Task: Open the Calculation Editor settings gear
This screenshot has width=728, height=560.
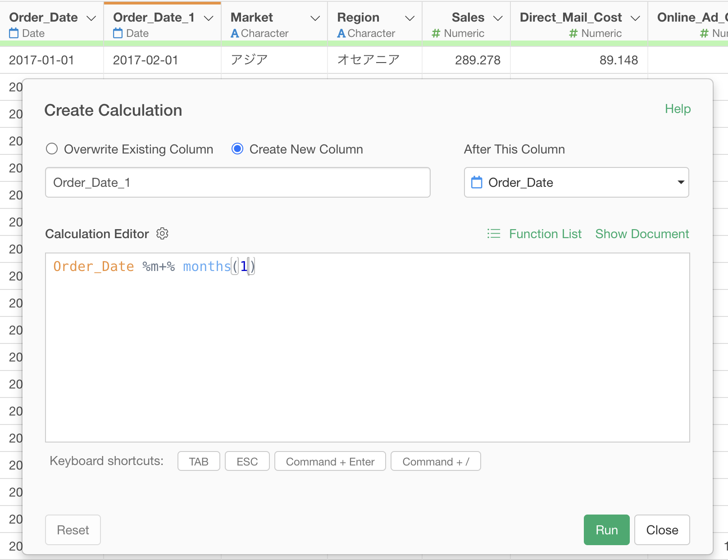Action: click(x=162, y=234)
